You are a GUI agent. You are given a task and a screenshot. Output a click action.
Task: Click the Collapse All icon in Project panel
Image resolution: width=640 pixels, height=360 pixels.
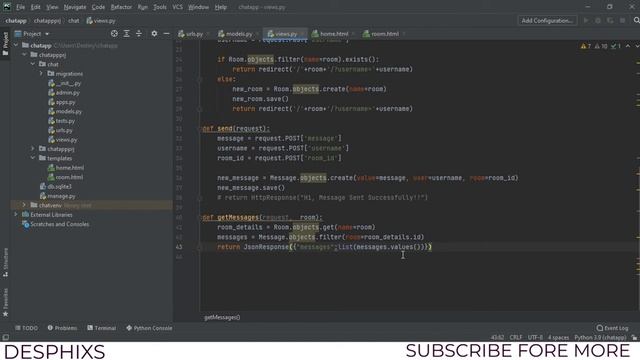(x=139, y=34)
